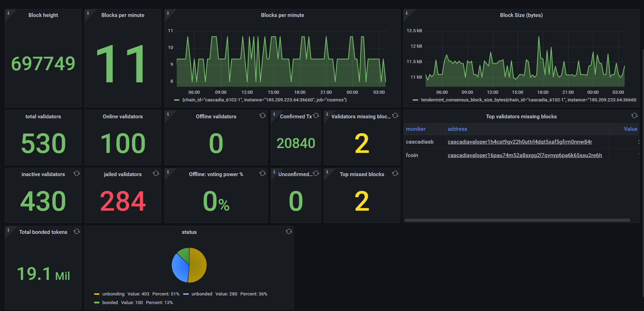Open cascadiasb validator address link
Screen dimensions: 644x311
(x=520, y=142)
